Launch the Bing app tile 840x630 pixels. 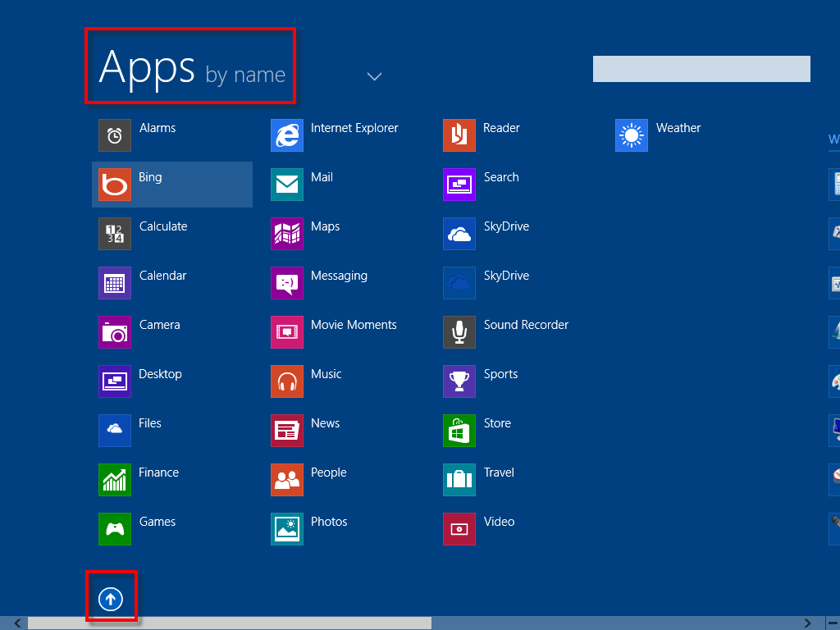tap(172, 185)
